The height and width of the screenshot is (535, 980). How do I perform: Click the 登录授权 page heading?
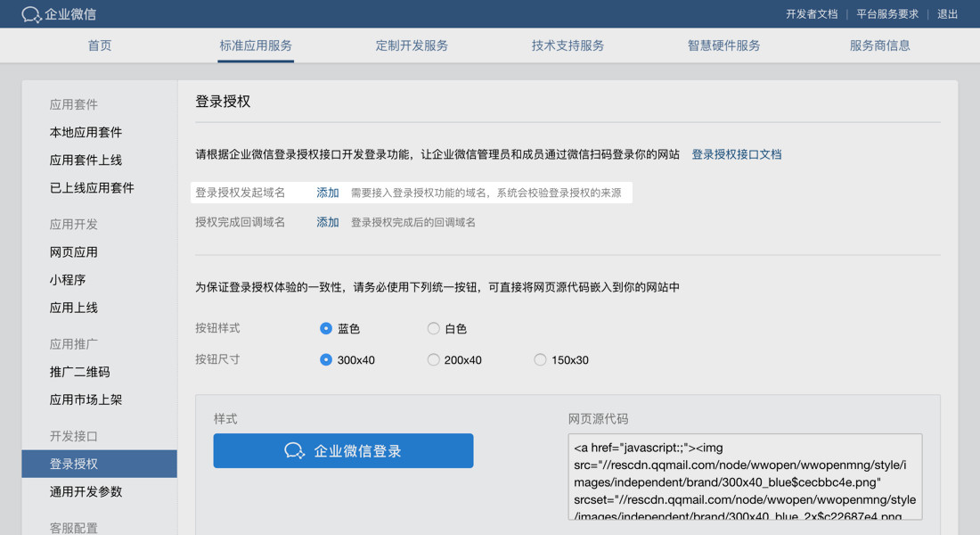[x=223, y=102]
